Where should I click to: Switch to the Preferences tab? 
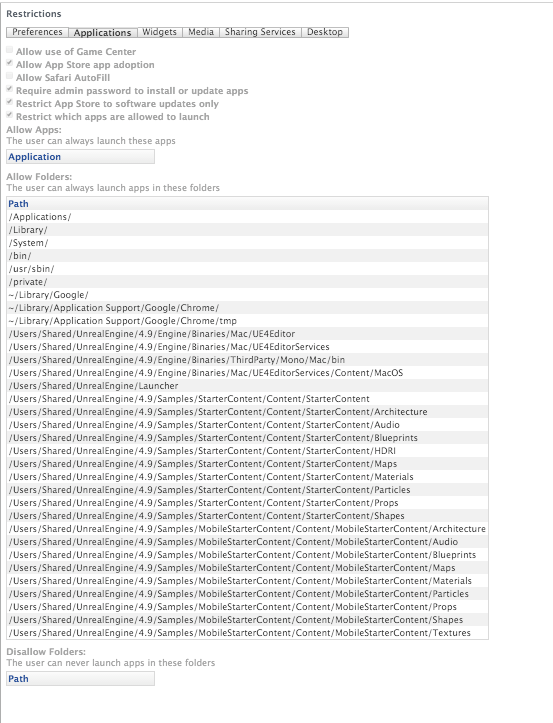click(37, 32)
